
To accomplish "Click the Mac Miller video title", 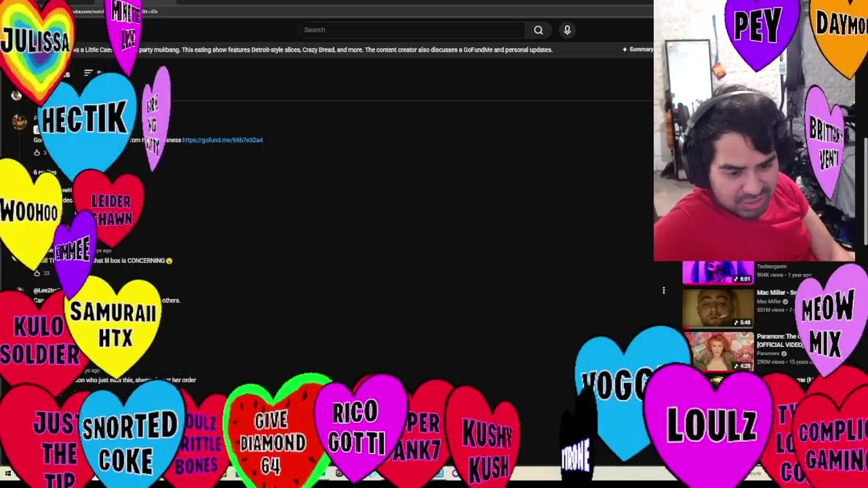I will click(775, 293).
